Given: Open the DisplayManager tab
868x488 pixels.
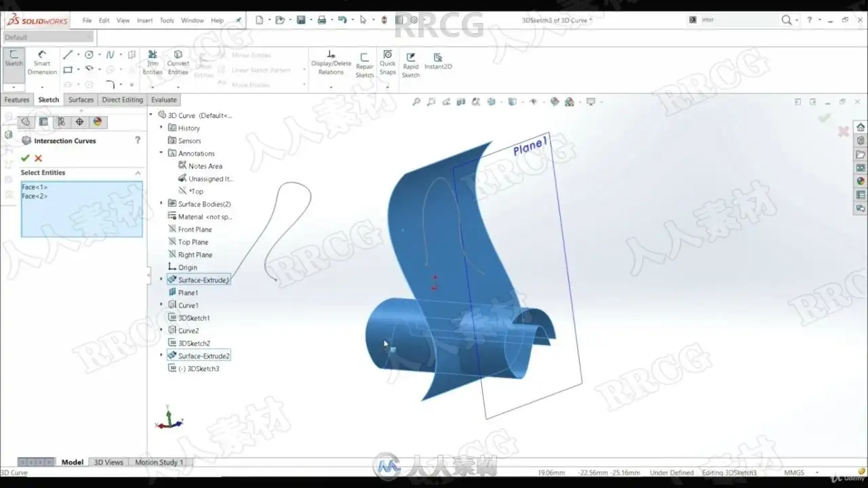Looking at the screenshot, I should (x=97, y=122).
